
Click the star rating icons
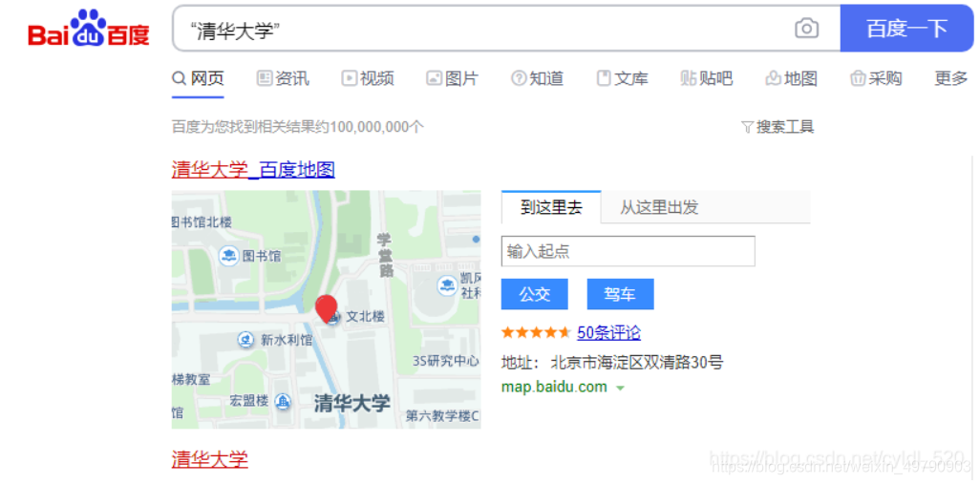[x=536, y=332]
